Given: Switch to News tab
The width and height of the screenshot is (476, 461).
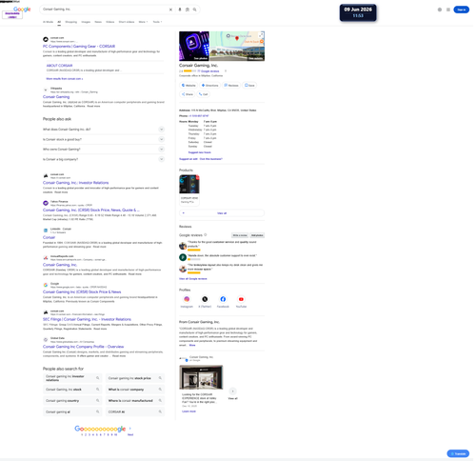Looking at the screenshot, I should coord(98,22).
